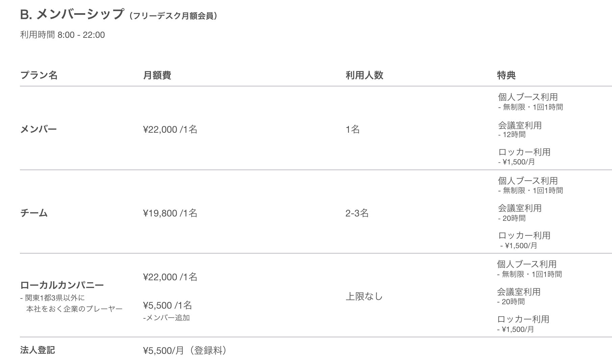Click the 特典 column header
This screenshot has height=364, width=612.
point(506,75)
